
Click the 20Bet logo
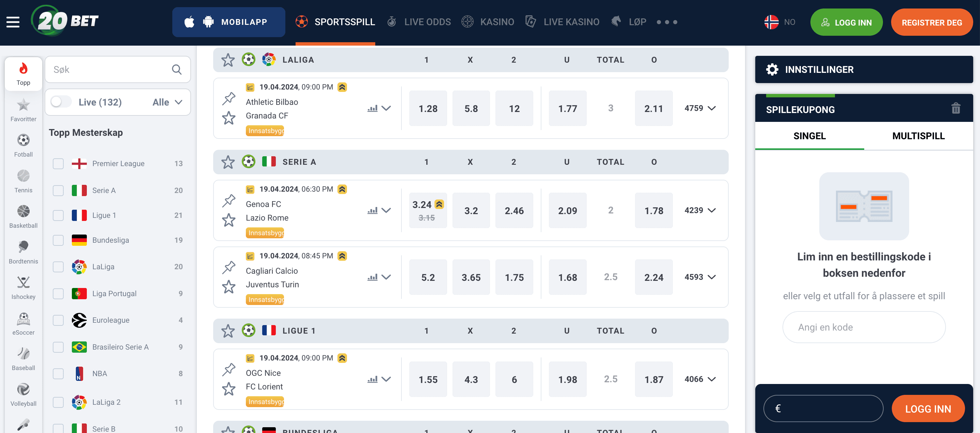tap(65, 20)
